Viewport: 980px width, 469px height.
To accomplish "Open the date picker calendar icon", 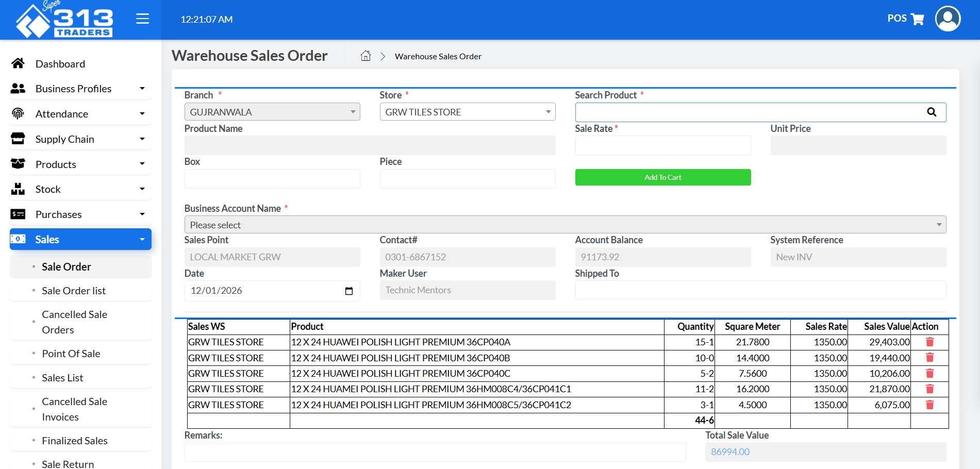I will click(x=349, y=291).
